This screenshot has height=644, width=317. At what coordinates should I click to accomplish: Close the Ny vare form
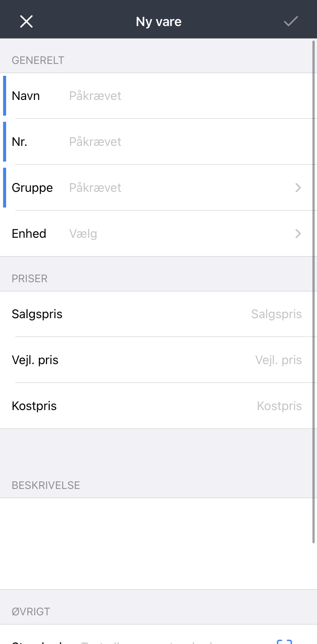tap(26, 21)
